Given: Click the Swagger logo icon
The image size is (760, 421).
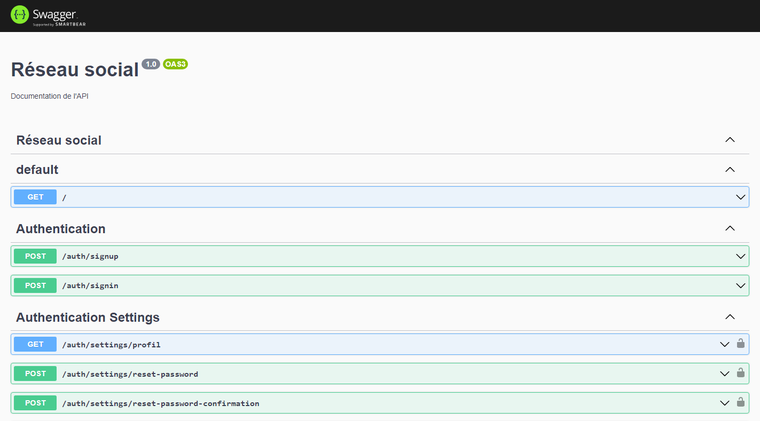Looking at the screenshot, I should pyautogui.click(x=20, y=15).
